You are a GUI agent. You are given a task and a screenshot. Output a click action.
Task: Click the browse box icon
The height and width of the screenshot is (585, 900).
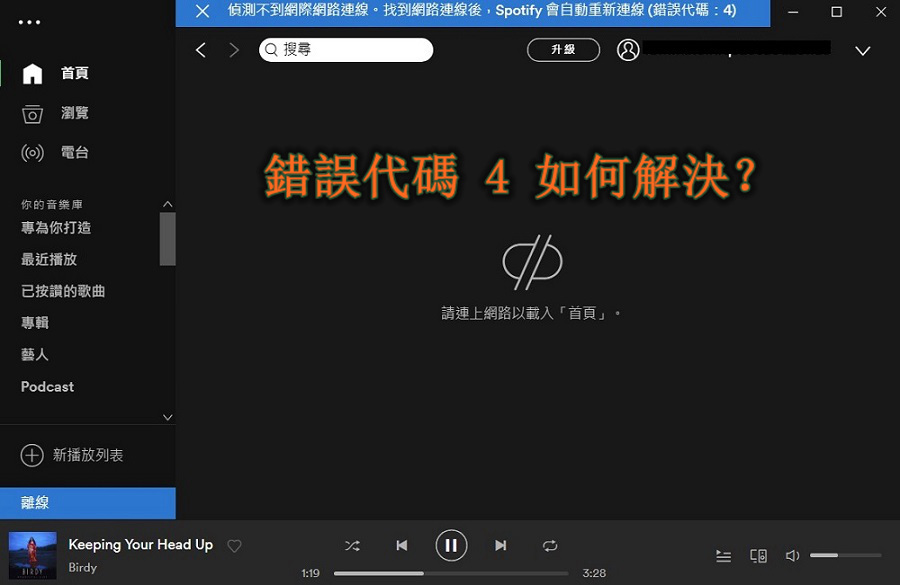coord(32,114)
